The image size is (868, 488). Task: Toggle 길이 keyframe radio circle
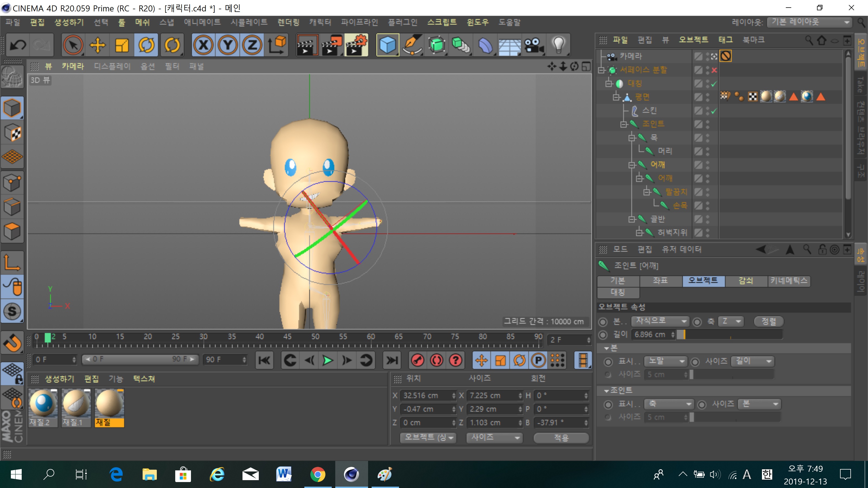pyautogui.click(x=603, y=335)
